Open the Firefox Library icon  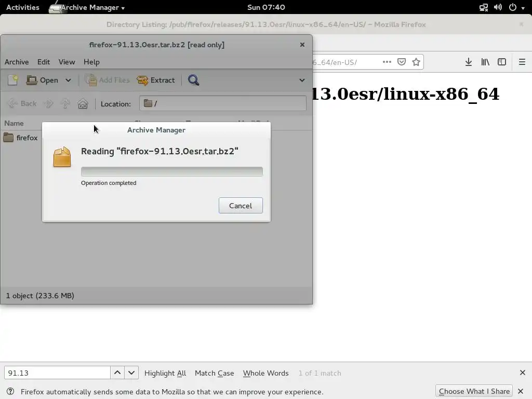click(485, 62)
